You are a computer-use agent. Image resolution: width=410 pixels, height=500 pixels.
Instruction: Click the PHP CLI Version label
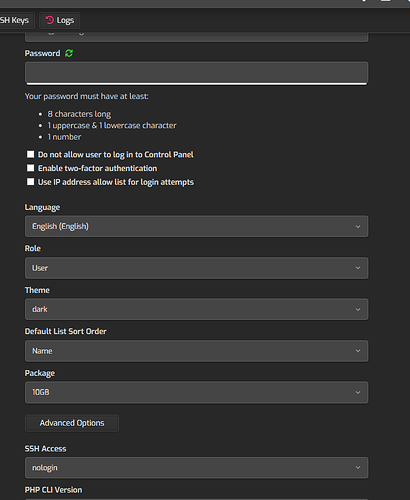click(53, 490)
